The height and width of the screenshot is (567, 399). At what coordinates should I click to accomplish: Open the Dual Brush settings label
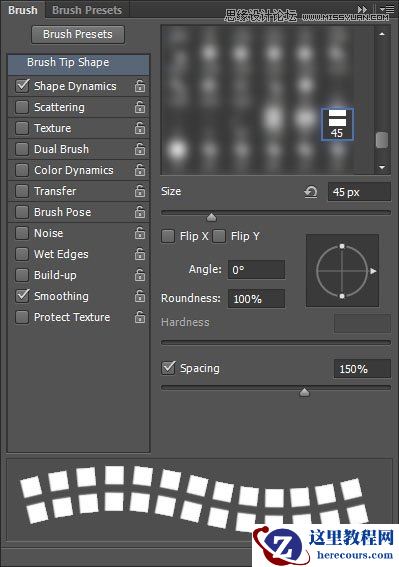point(61,149)
